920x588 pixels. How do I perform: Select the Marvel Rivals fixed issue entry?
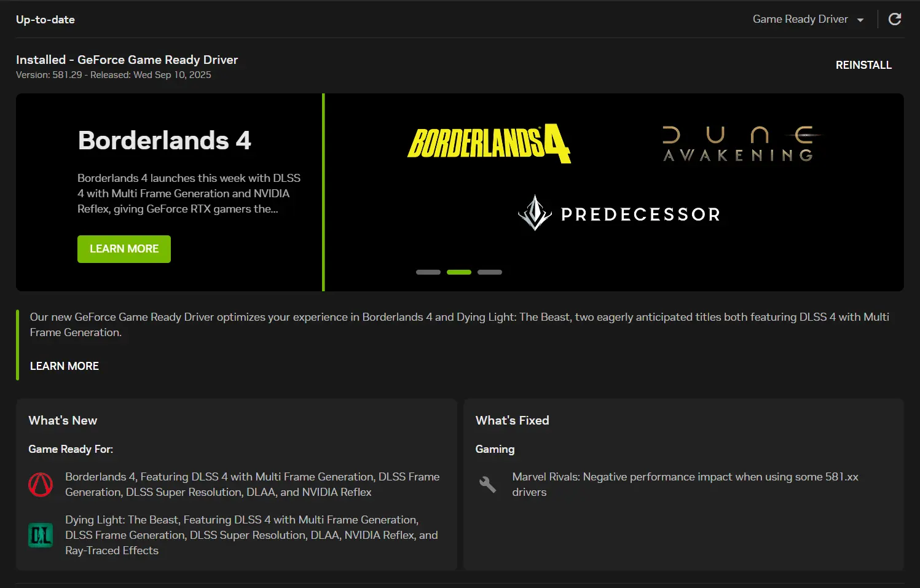pyautogui.click(x=685, y=484)
